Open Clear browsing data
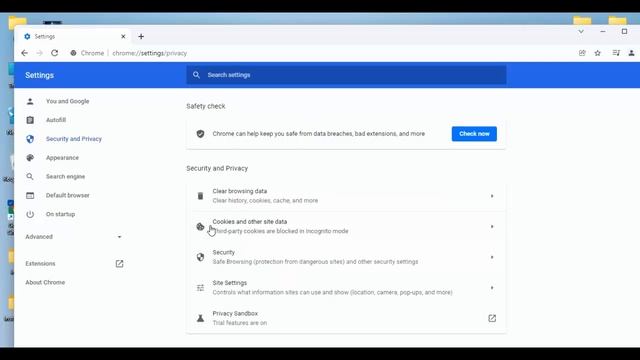Screen dimensions: 640x360 (x=346, y=196)
